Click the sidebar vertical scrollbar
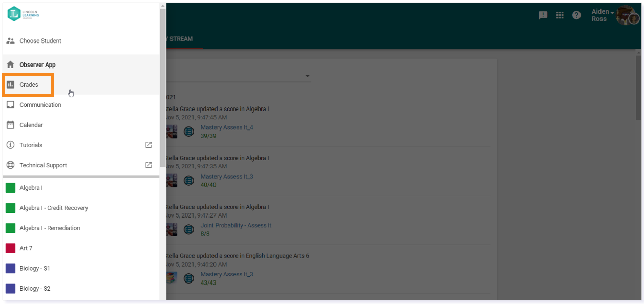 162,87
